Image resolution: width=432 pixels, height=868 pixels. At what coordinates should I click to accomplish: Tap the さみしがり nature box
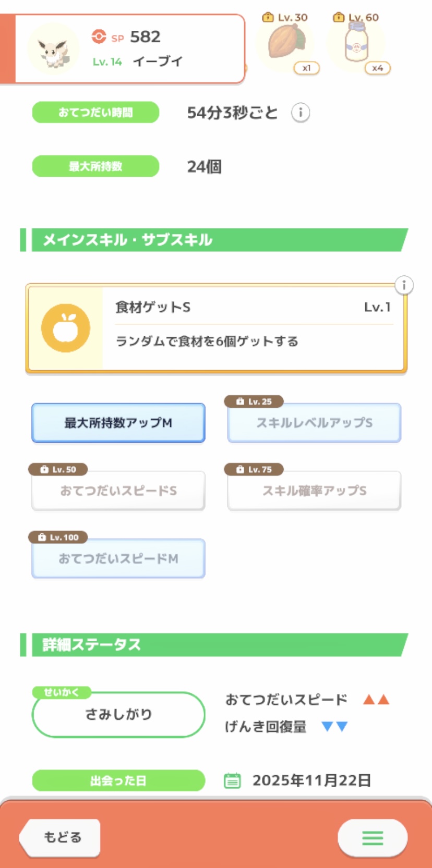coord(118,714)
